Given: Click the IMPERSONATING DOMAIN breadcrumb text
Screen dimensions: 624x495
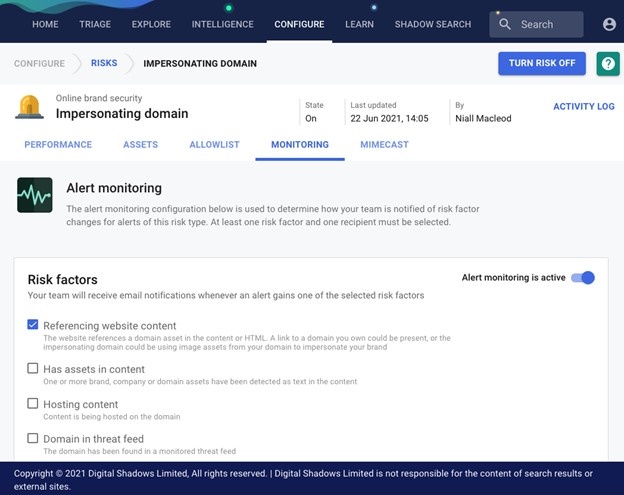Looking at the screenshot, I should tap(200, 63).
